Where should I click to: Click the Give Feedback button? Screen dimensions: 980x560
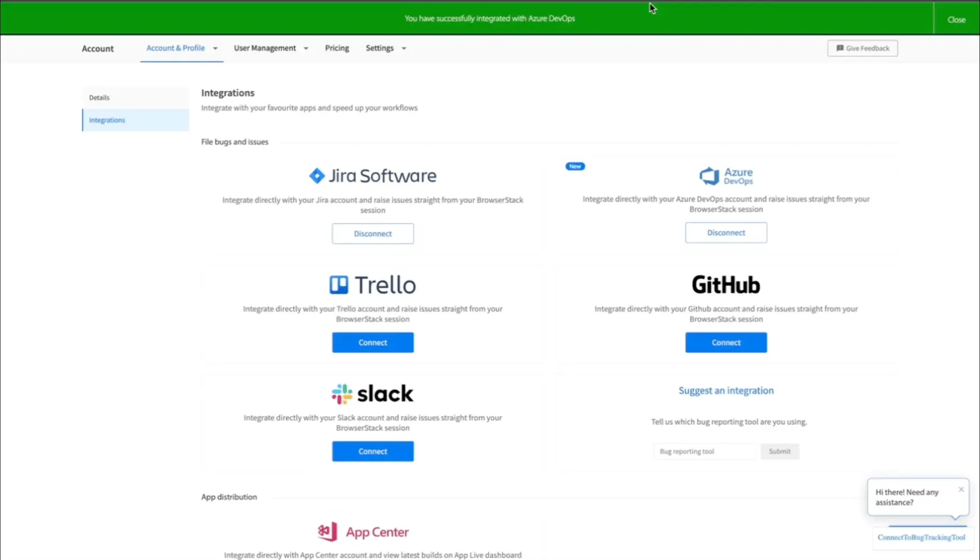point(862,48)
